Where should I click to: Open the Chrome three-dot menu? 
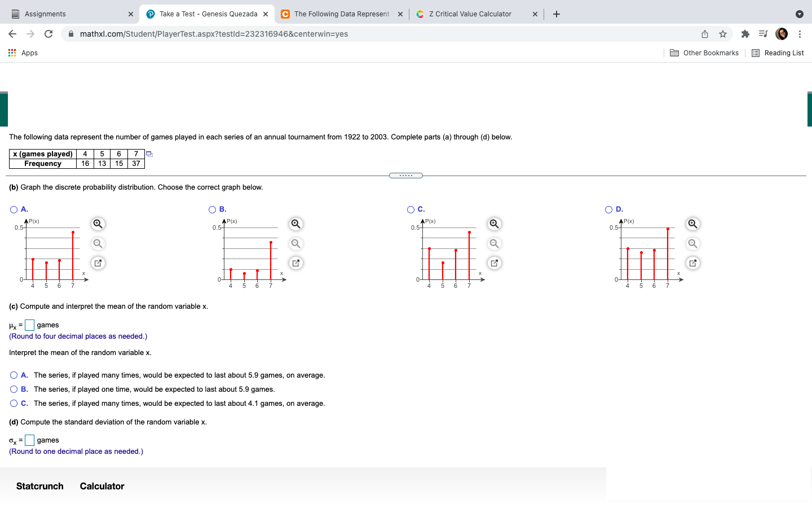[x=800, y=34]
